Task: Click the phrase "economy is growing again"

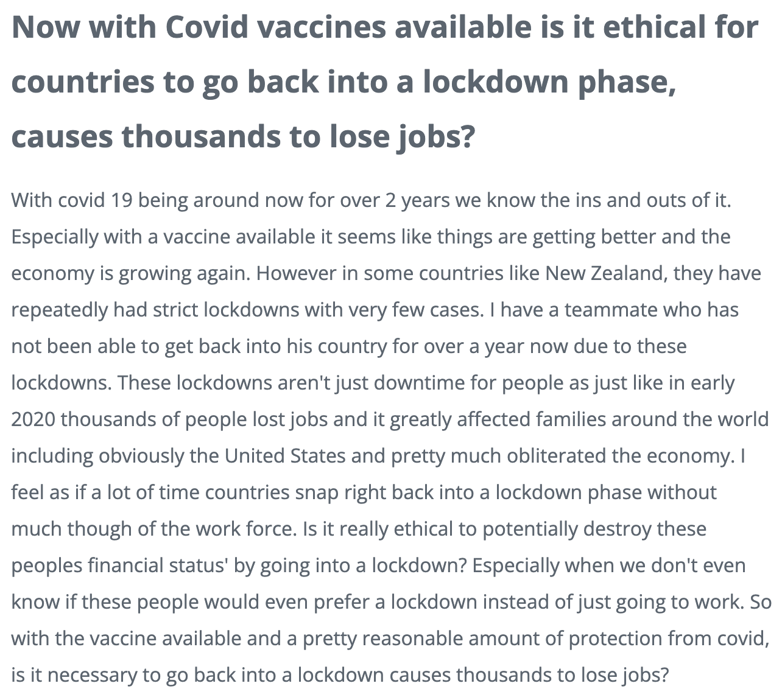Action: (x=130, y=273)
